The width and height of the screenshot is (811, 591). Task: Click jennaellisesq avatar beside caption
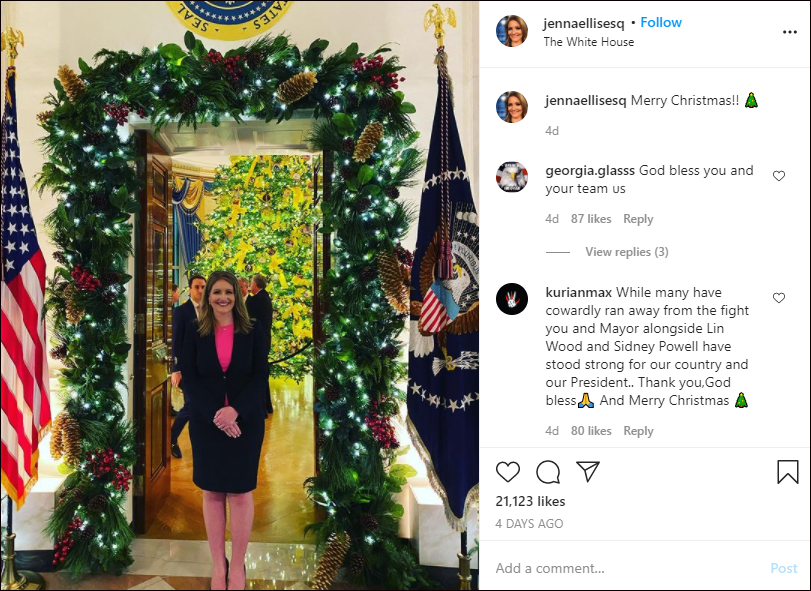(x=512, y=107)
